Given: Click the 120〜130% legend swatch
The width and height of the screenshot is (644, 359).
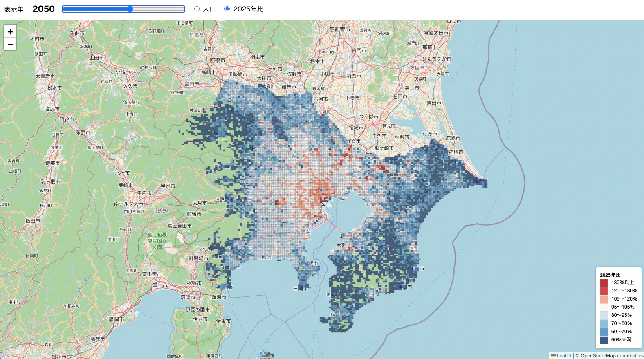Looking at the screenshot, I should [x=604, y=291].
